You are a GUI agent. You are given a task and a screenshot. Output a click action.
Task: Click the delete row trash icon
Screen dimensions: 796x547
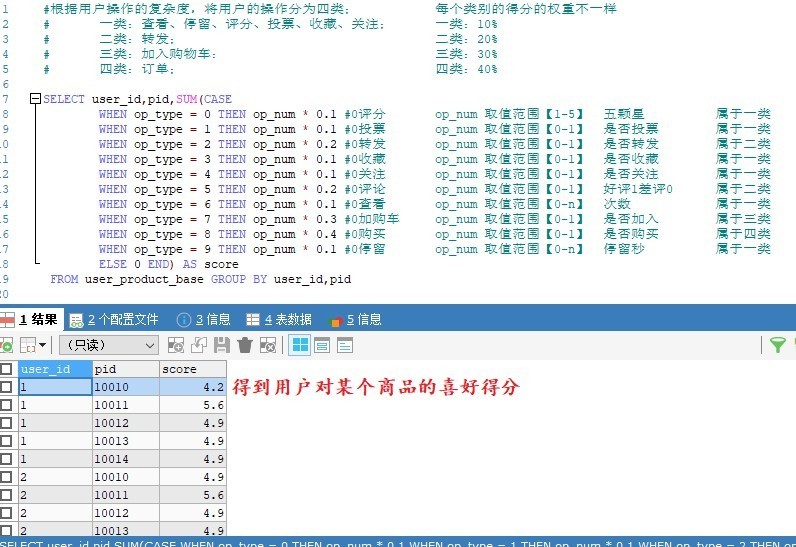[x=245, y=345]
